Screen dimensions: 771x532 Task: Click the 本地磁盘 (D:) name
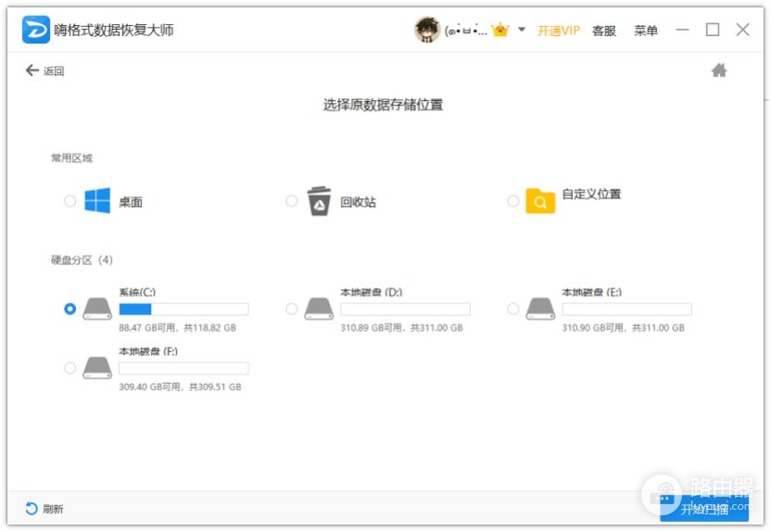pyautogui.click(x=372, y=292)
